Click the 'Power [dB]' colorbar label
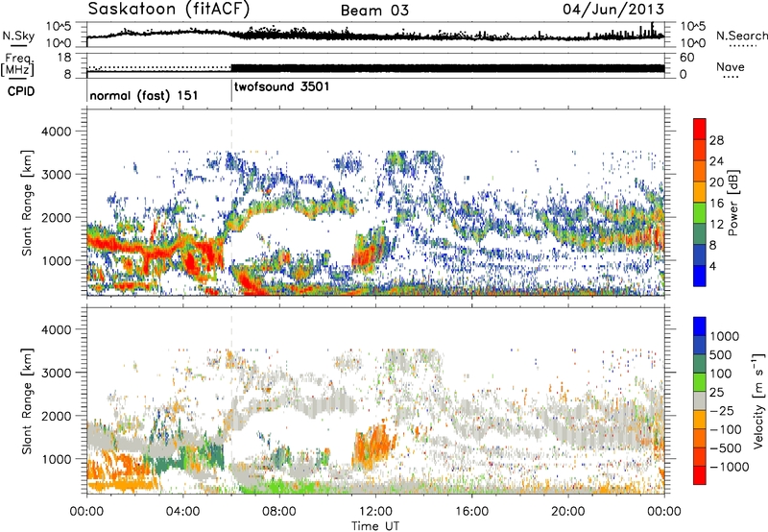Image resolution: width=768 pixels, height=532 pixels. click(x=732, y=203)
